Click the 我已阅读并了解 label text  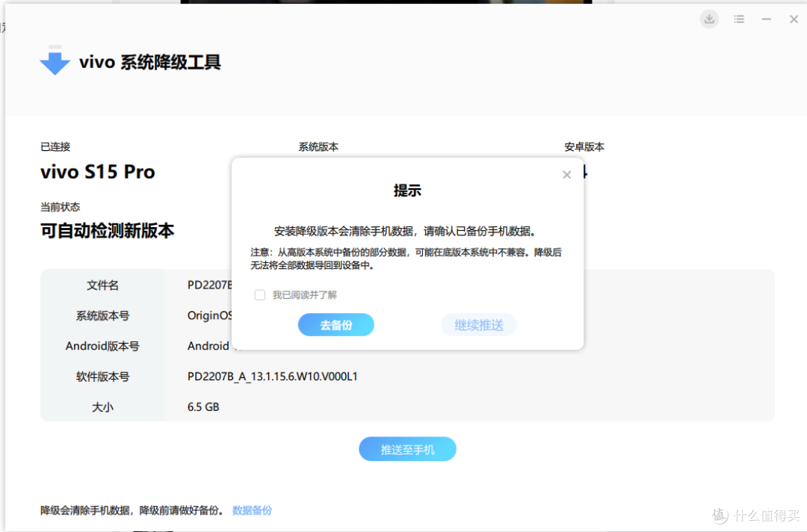point(305,295)
